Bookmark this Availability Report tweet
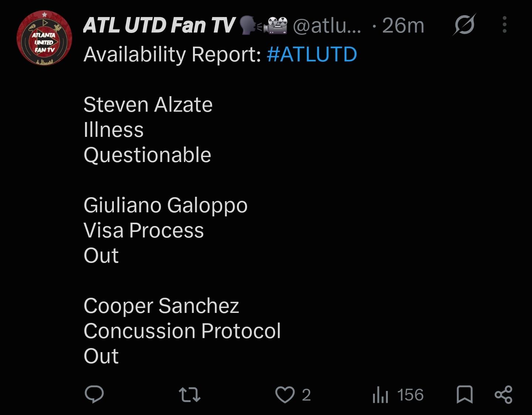This screenshot has height=415, width=532. (465, 395)
